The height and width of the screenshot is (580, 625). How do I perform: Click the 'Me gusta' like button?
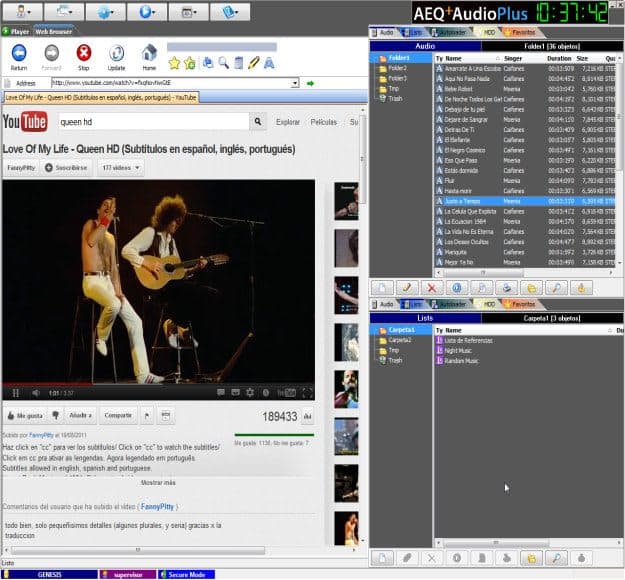25,416
